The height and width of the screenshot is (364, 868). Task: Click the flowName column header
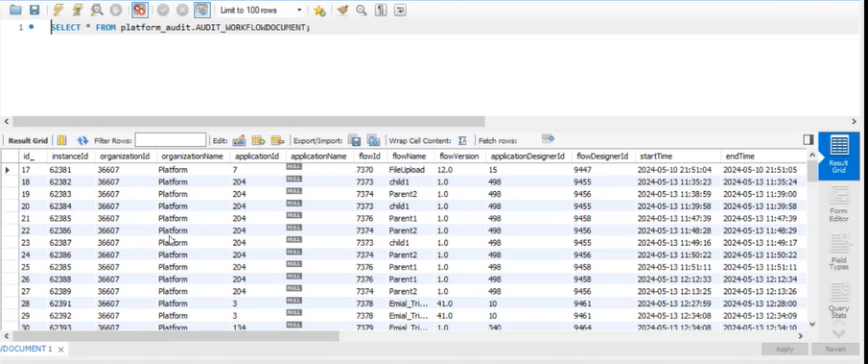[x=410, y=157]
